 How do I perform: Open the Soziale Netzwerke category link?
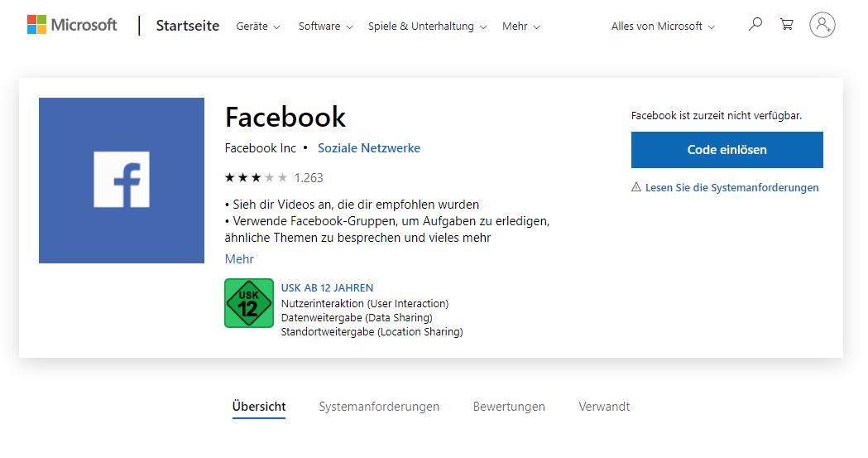[369, 148]
